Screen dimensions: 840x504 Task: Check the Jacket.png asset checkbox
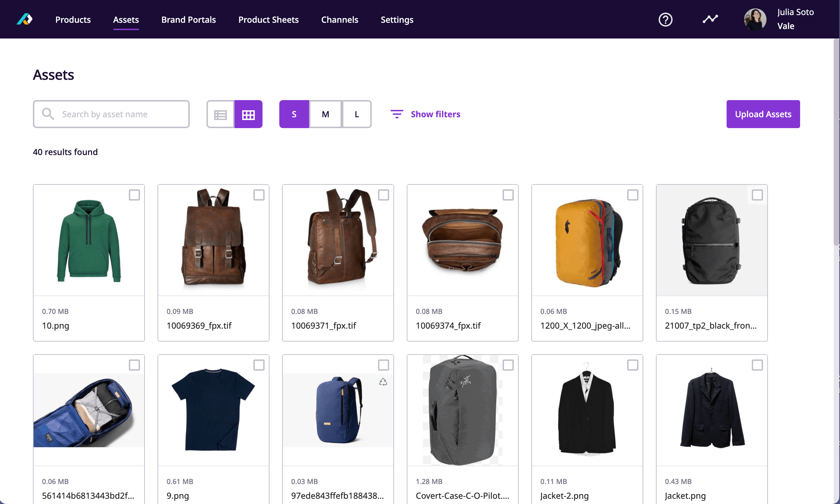(757, 365)
